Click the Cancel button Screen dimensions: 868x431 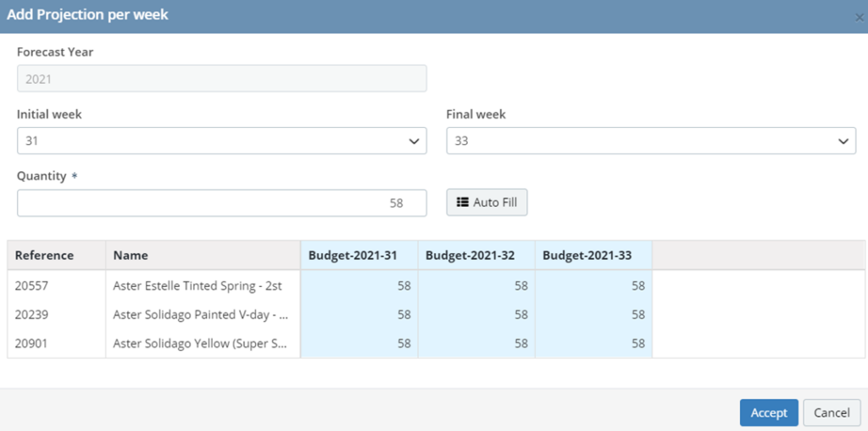(832, 412)
